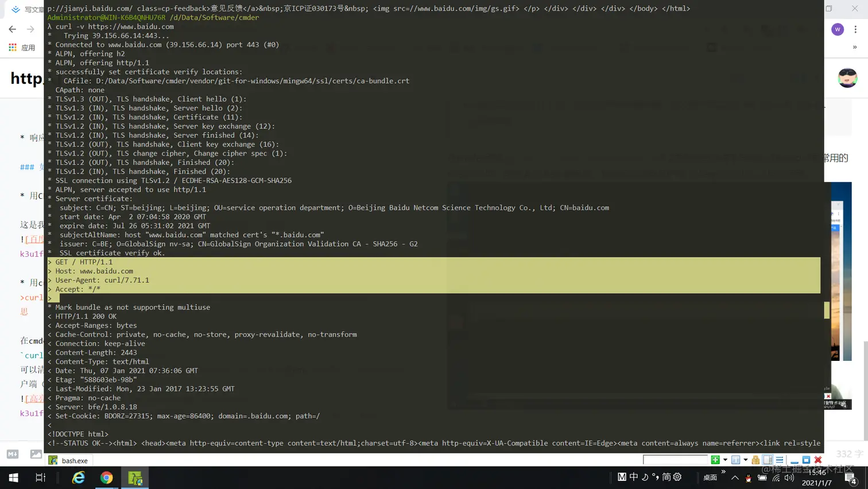868x489 pixels.
Task: Click the 桌面 desktop toolbar label
Action: (x=710, y=478)
